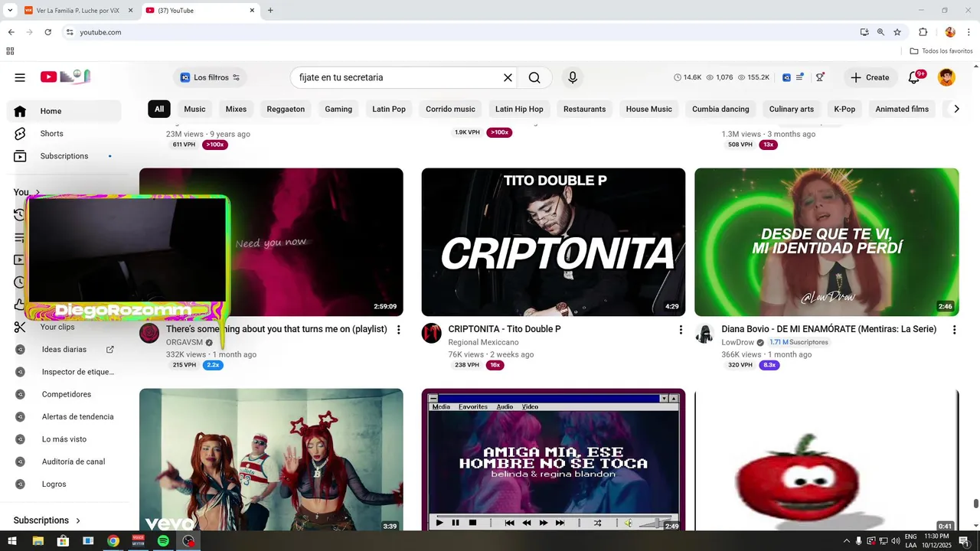The image size is (980, 551).
Task: Show hidden system tray icons
Action: [846, 541]
